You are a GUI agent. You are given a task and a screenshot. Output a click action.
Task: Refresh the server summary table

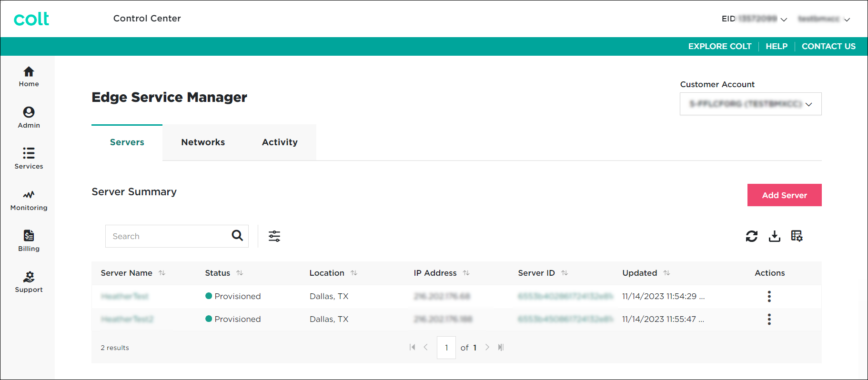point(752,236)
